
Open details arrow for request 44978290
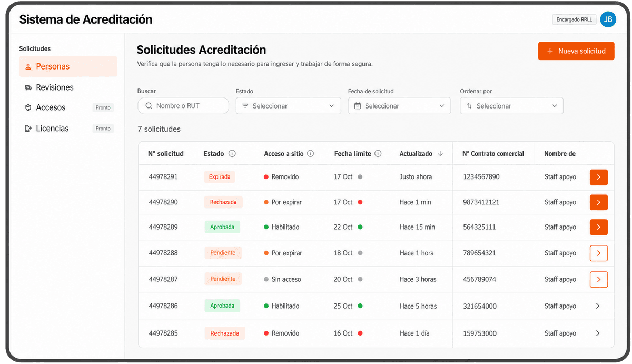(x=598, y=202)
